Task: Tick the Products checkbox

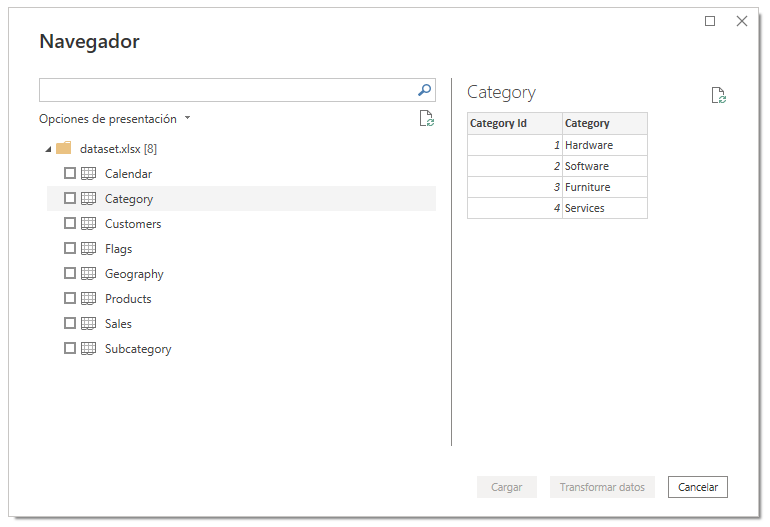Action: click(x=70, y=299)
